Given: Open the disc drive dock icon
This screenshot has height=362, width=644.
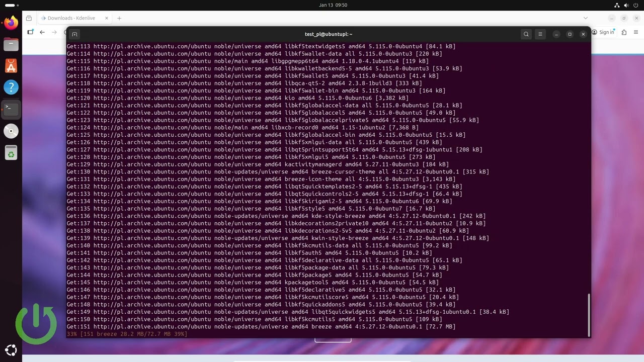Looking at the screenshot, I should pos(11,131).
